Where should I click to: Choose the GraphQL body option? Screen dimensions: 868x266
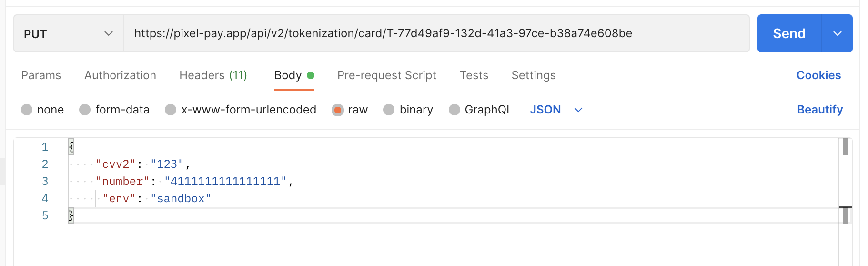454,110
